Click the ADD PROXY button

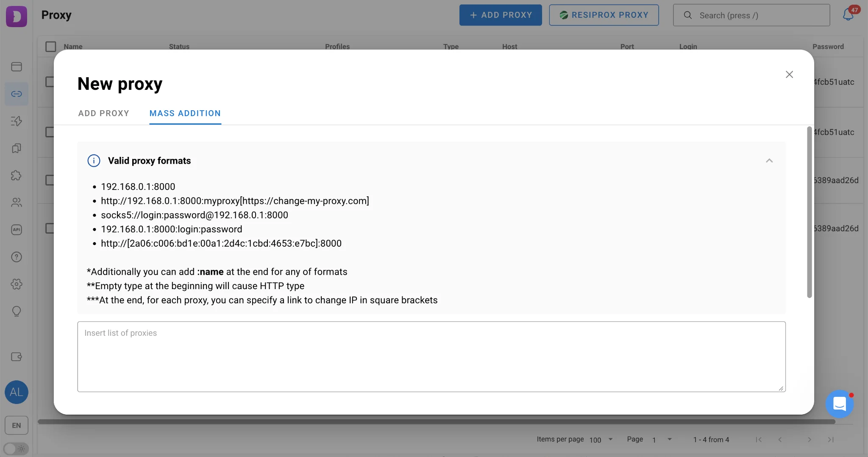pos(500,15)
